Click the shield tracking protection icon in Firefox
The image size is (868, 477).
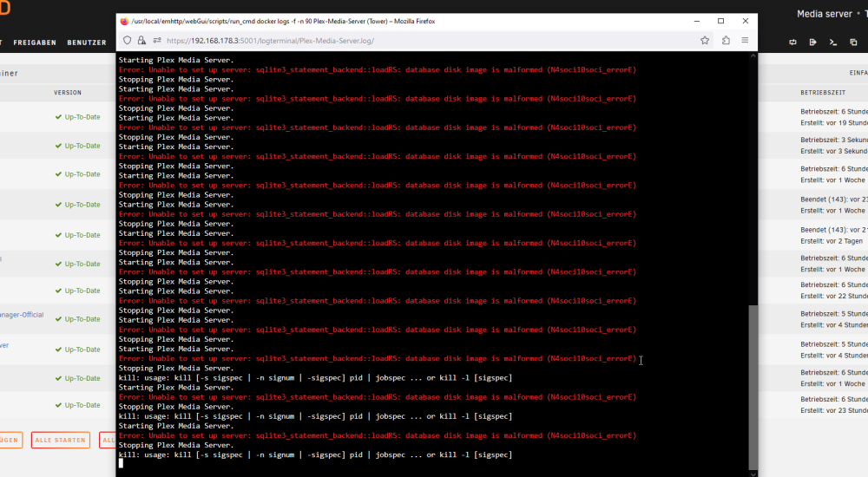coord(127,41)
